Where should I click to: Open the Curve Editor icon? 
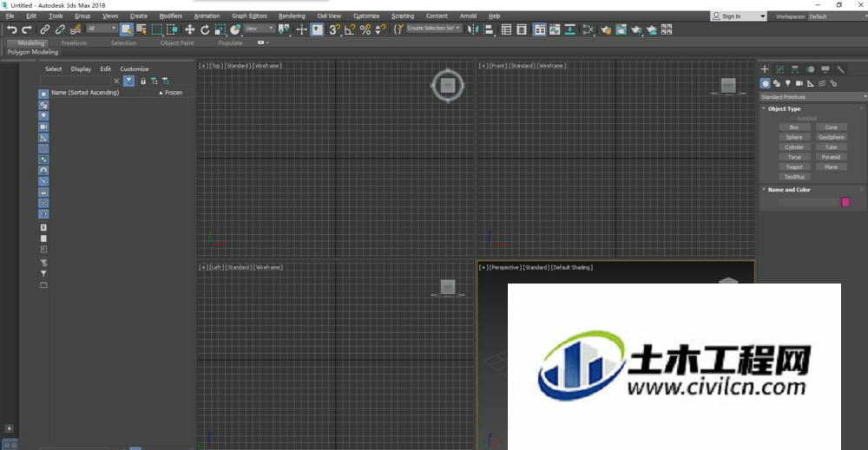[554, 29]
